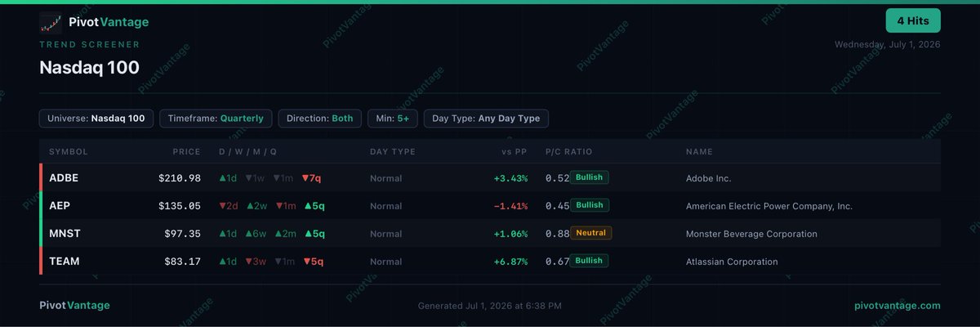
Task: Select the TEAM symbol
Action: pyautogui.click(x=64, y=262)
